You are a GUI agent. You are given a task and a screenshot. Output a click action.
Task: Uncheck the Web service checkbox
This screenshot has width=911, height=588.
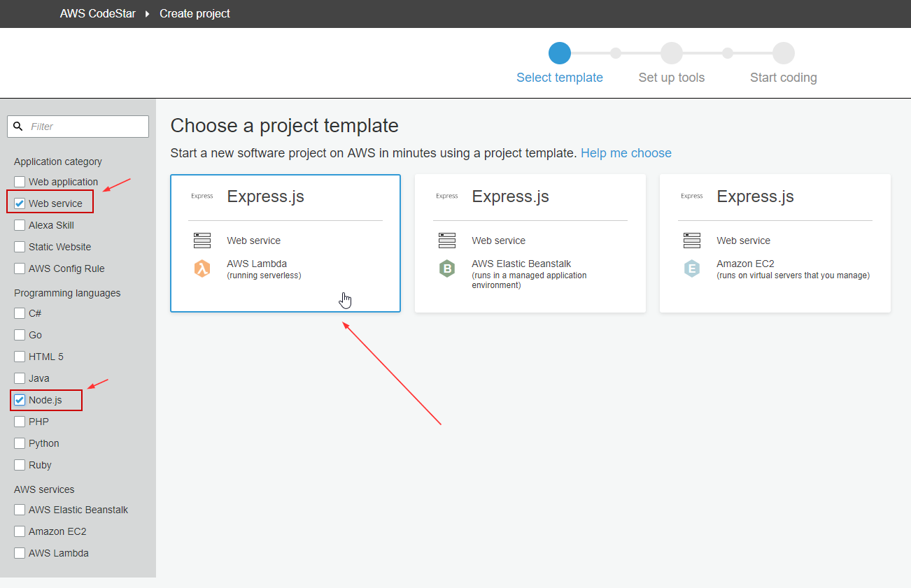click(x=20, y=203)
